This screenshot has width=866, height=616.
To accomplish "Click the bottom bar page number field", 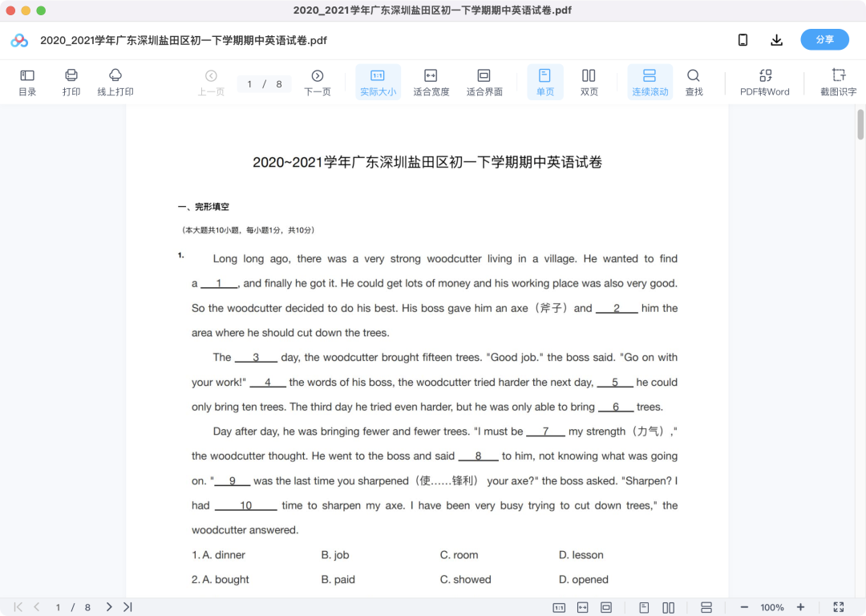I will click(58, 608).
